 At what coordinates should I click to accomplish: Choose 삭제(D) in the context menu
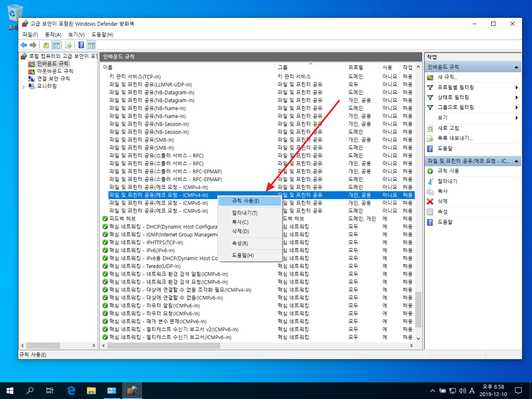click(x=250, y=232)
